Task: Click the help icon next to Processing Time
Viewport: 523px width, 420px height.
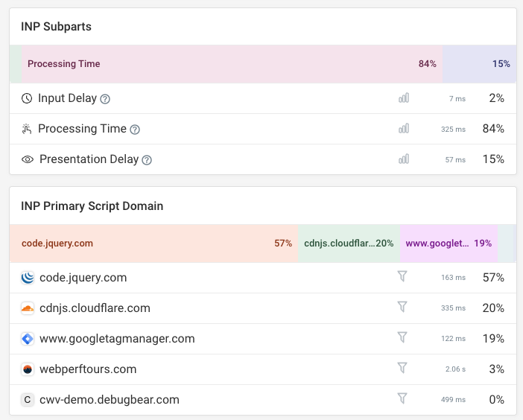Action: [x=135, y=130]
